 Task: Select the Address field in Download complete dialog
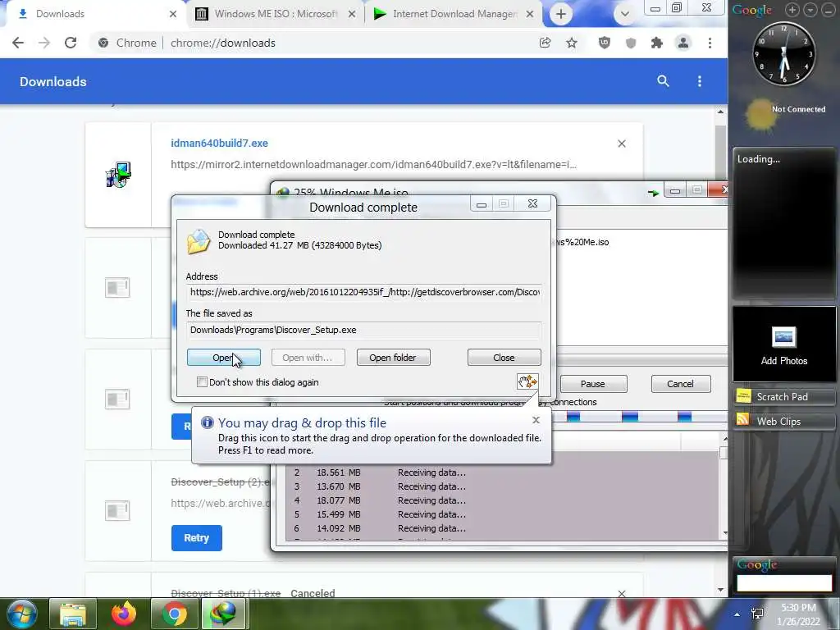coord(364,292)
